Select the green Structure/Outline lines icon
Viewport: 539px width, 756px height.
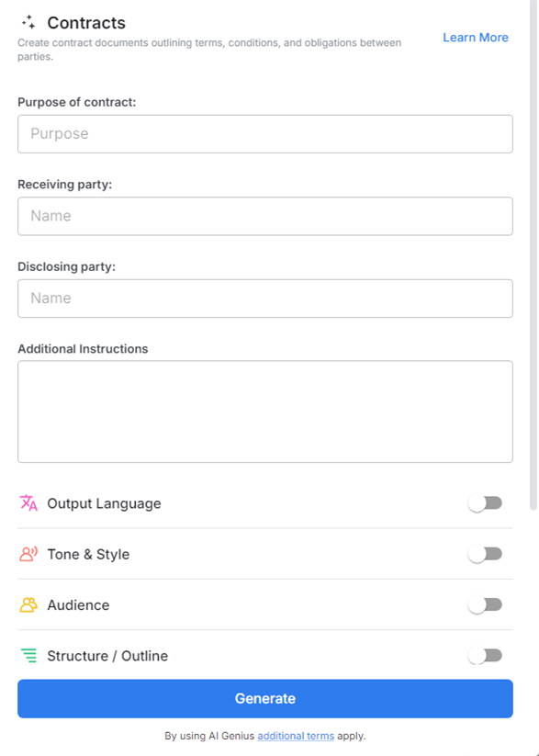click(x=28, y=655)
